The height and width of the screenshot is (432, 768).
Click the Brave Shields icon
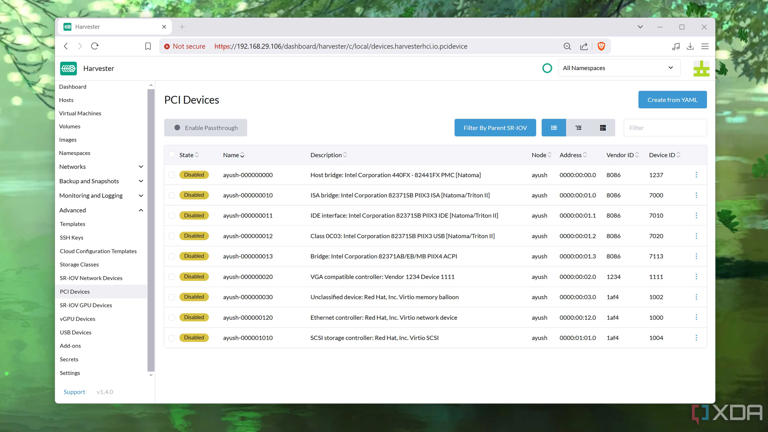click(601, 46)
